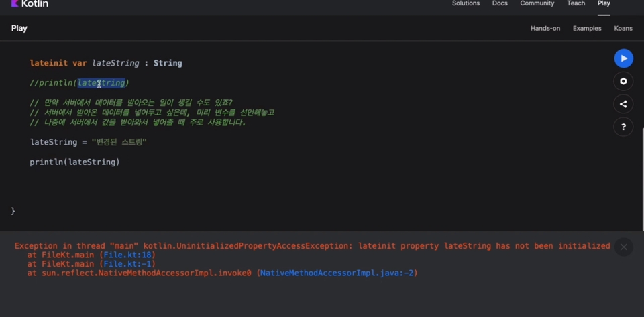The height and width of the screenshot is (317, 644).
Task: Click the share code icon
Action: point(623,104)
